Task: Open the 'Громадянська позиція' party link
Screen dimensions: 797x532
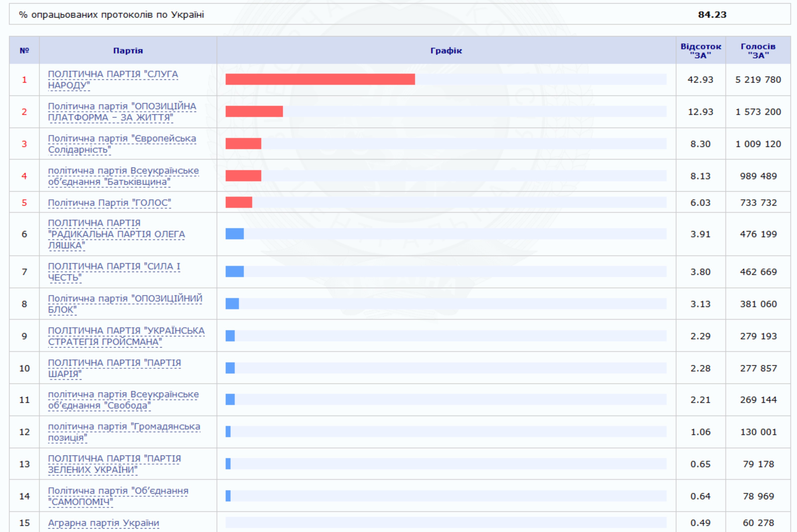Action: pos(124,432)
